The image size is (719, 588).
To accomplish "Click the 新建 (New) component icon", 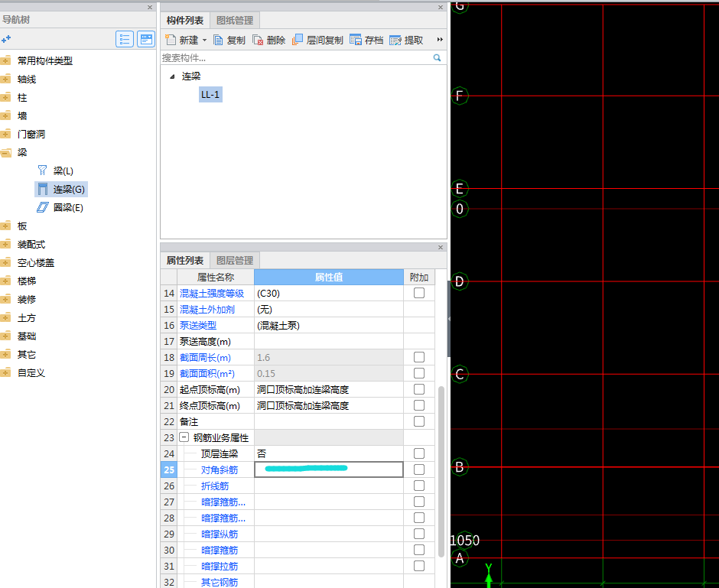I will click(171, 40).
